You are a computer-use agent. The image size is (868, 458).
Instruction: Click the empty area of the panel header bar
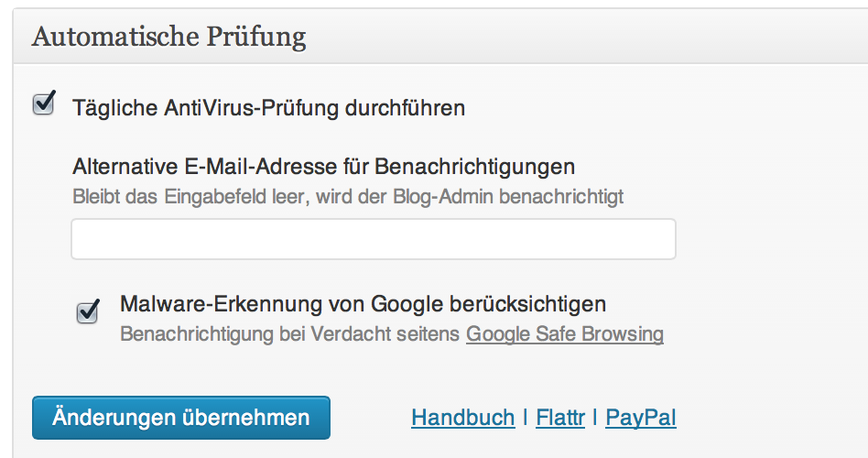tap(587, 37)
